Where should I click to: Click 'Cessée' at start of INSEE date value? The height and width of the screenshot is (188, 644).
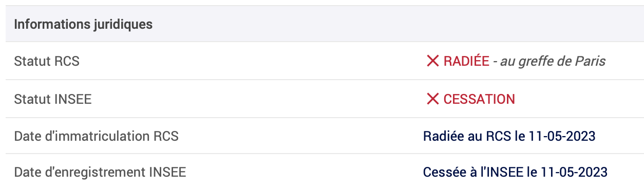point(440,172)
